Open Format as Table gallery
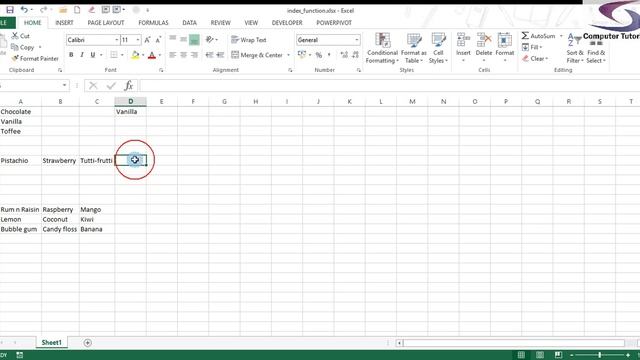 [x=414, y=48]
